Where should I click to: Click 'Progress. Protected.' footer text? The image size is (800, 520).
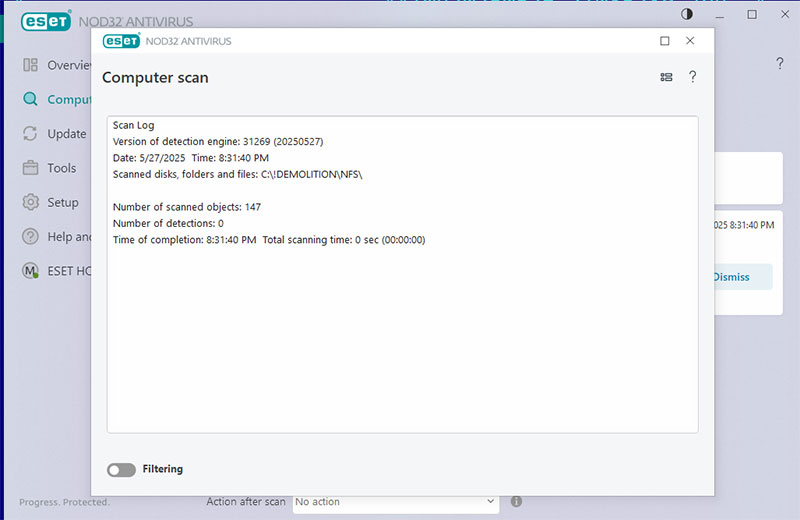tap(64, 502)
